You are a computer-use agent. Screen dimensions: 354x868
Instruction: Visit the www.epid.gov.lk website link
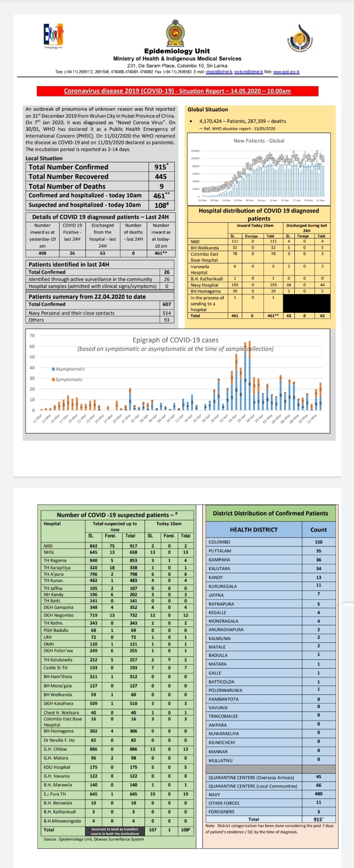[287, 72]
